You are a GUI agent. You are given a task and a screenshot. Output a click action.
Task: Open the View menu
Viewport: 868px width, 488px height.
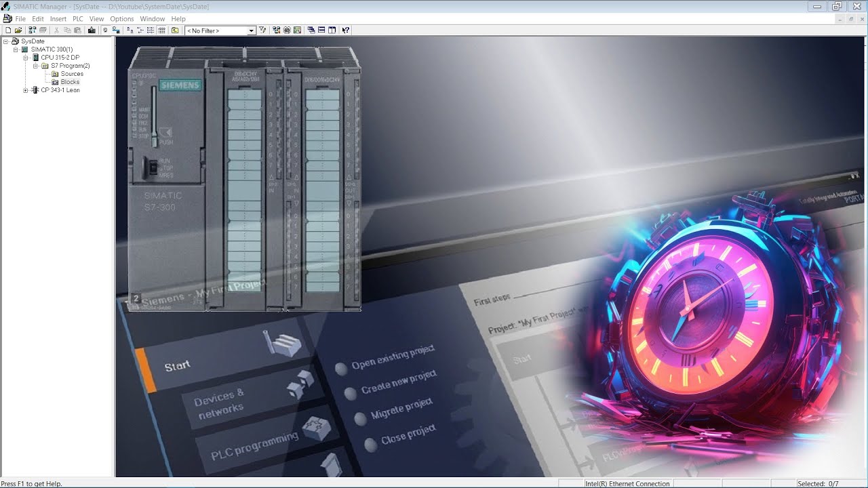pos(97,19)
